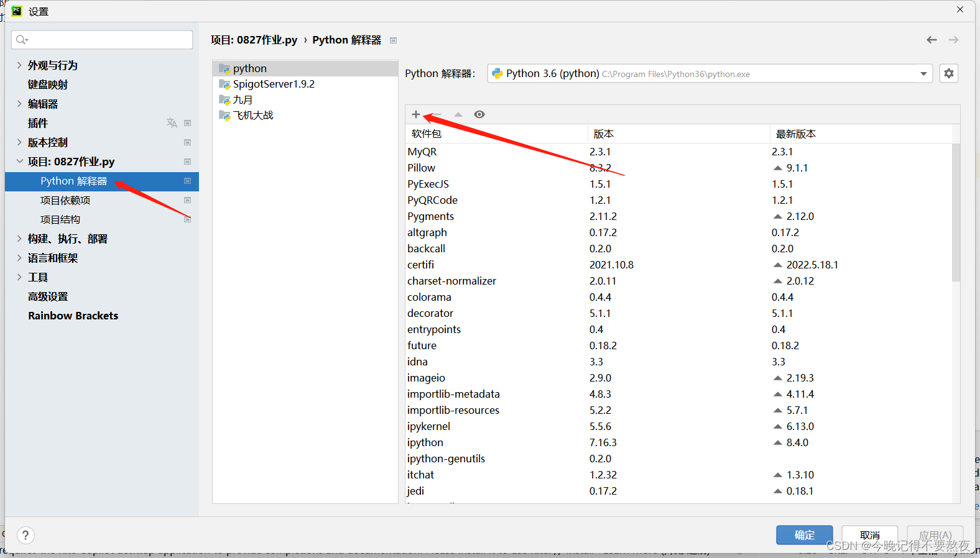Select the certifi package row
Viewport: 980px width, 558px height.
678,265
